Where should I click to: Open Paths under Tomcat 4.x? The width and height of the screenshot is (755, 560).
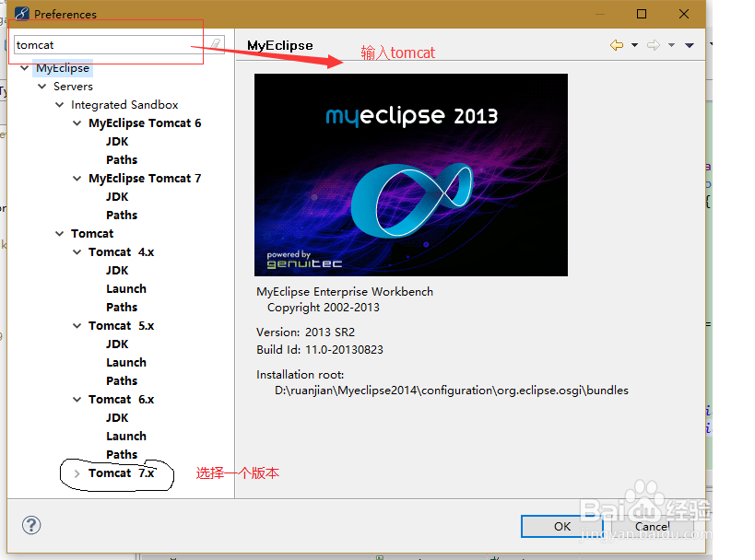click(x=122, y=307)
